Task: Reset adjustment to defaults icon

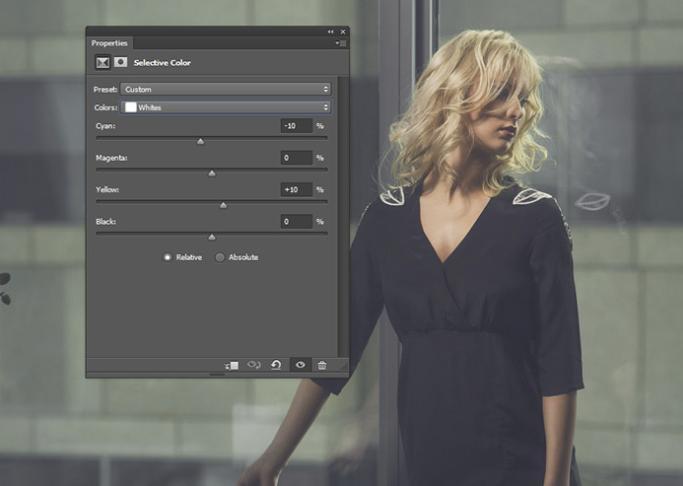Action: click(x=276, y=364)
